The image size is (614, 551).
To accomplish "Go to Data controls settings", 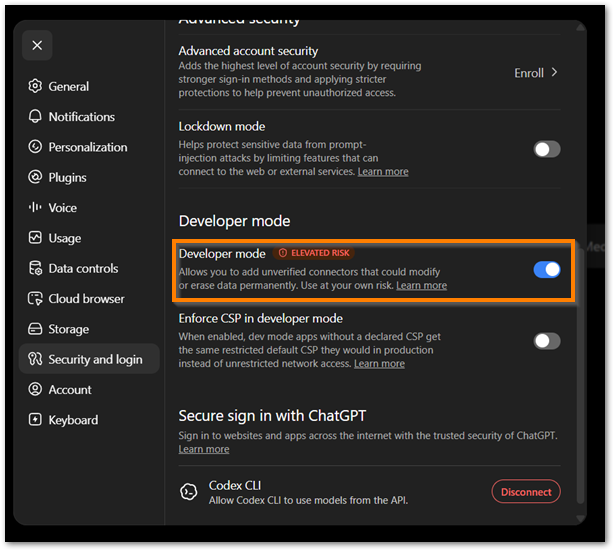I will [89, 268].
